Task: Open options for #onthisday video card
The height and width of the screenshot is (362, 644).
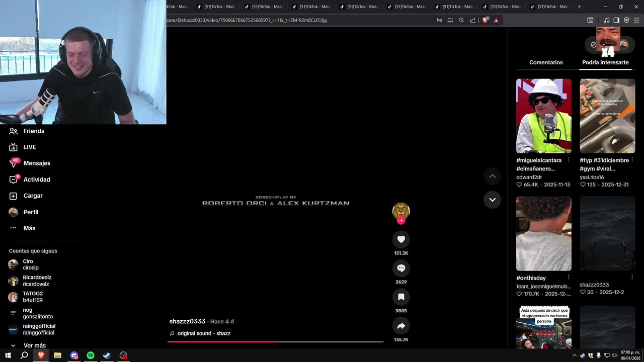Action: click(x=569, y=277)
